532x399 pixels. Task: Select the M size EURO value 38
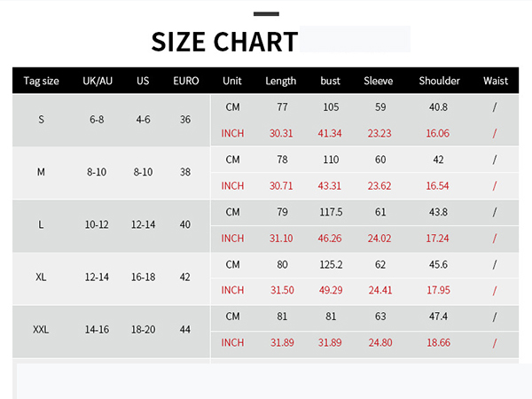[x=185, y=172]
